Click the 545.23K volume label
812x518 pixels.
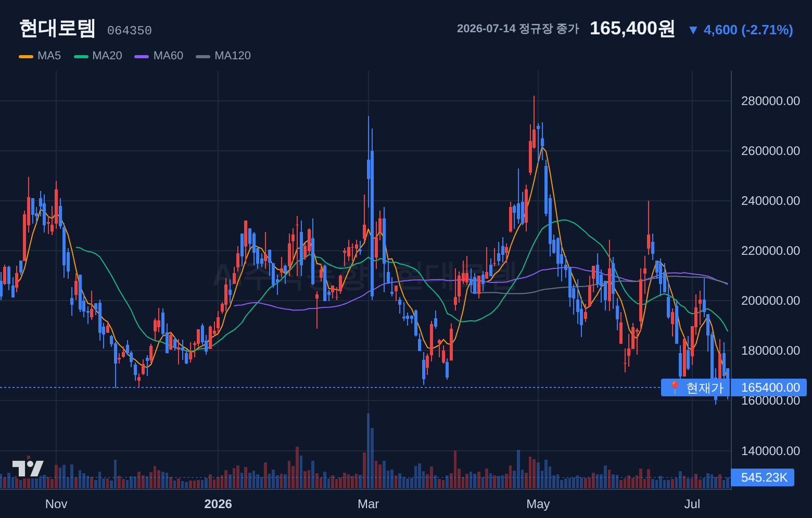[x=763, y=477]
